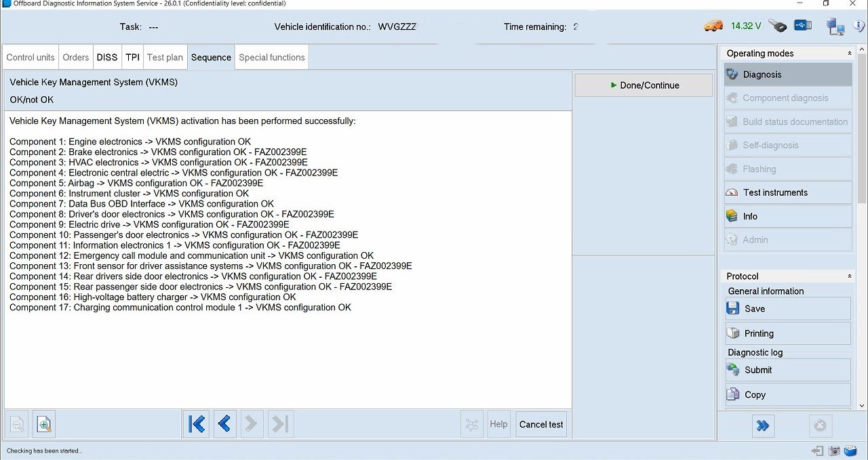Click the orange car vehicle status icon

(713, 26)
